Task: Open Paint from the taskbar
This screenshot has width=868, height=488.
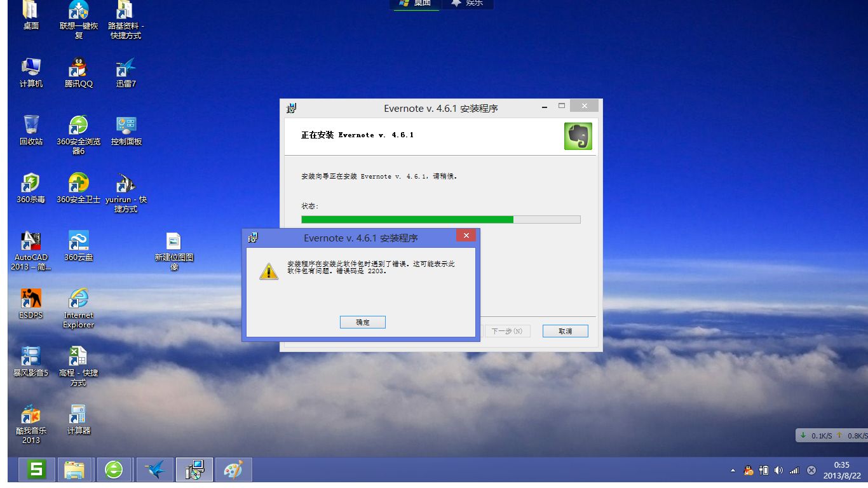Action: (233, 470)
